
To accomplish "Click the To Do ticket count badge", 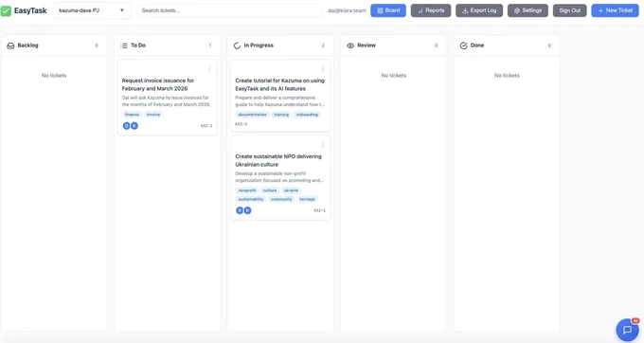I will tap(210, 45).
